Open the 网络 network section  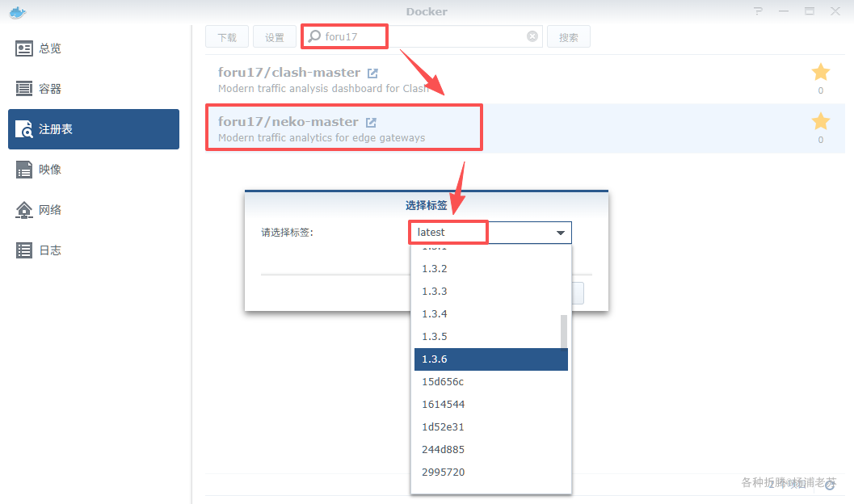(94, 209)
